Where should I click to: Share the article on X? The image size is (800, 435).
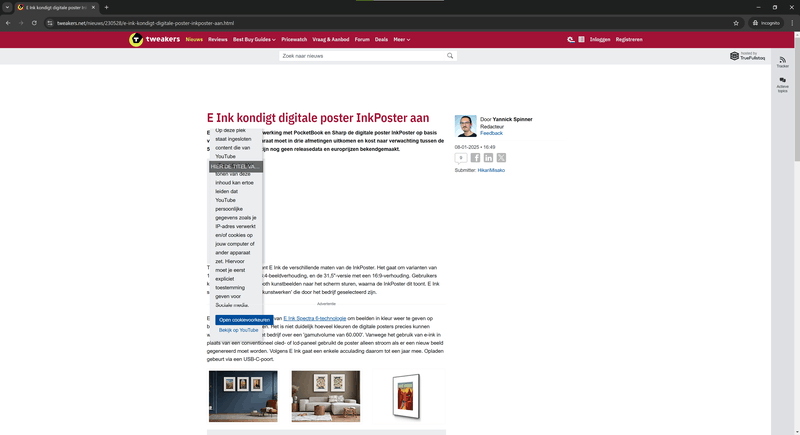pos(502,158)
